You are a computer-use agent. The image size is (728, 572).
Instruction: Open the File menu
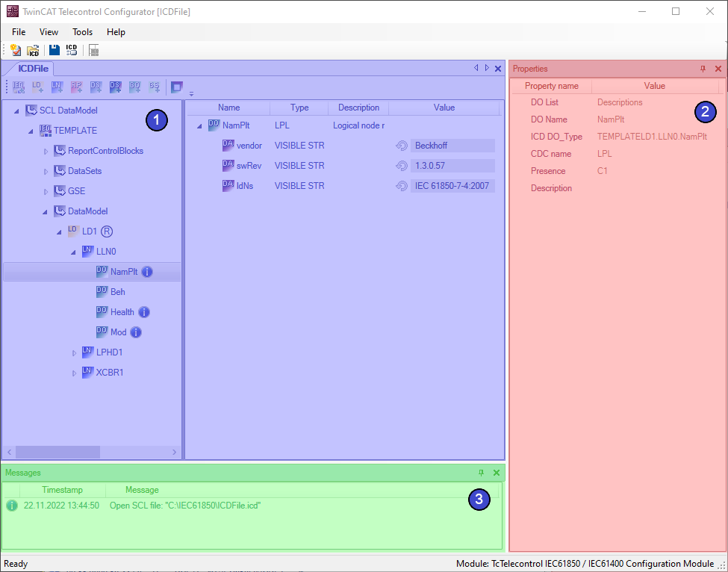coord(19,32)
